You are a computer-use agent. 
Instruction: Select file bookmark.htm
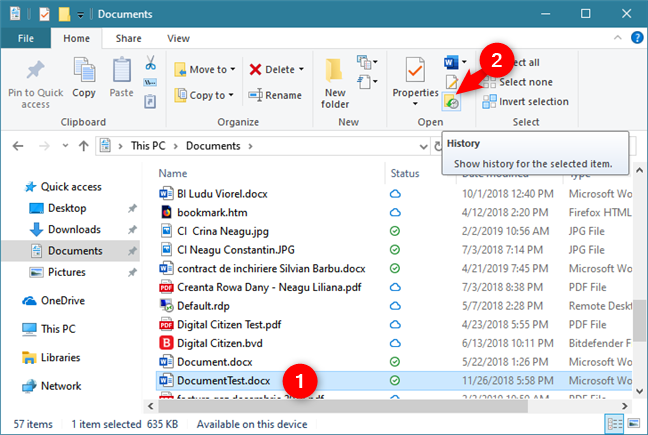coord(212,212)
